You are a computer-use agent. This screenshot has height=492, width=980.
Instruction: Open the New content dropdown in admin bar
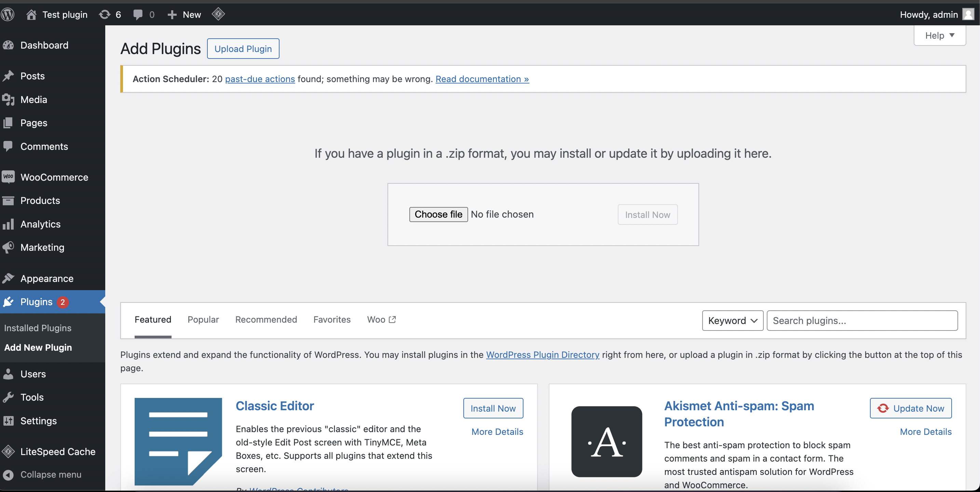(x=185, y=14)
